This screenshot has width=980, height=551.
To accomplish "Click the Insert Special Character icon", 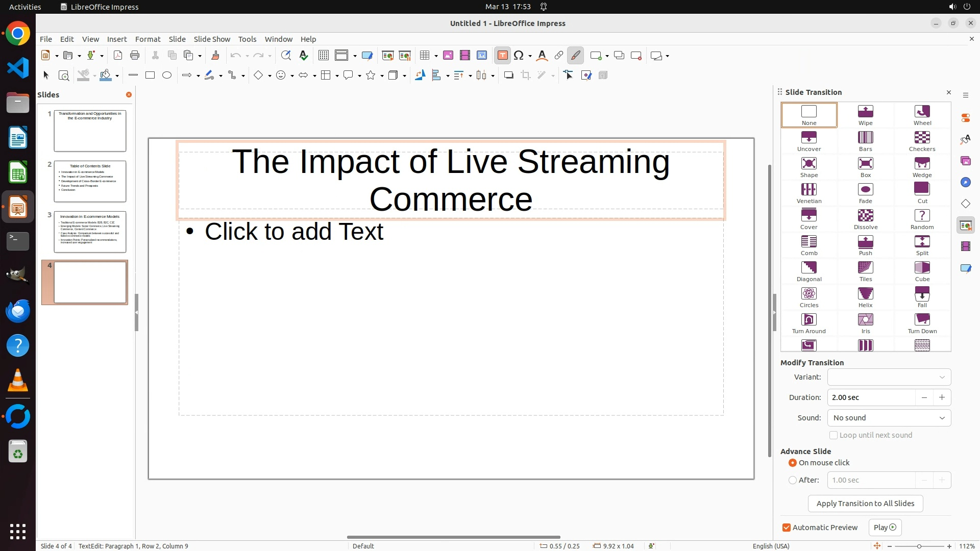I will (x=519, y=56).
